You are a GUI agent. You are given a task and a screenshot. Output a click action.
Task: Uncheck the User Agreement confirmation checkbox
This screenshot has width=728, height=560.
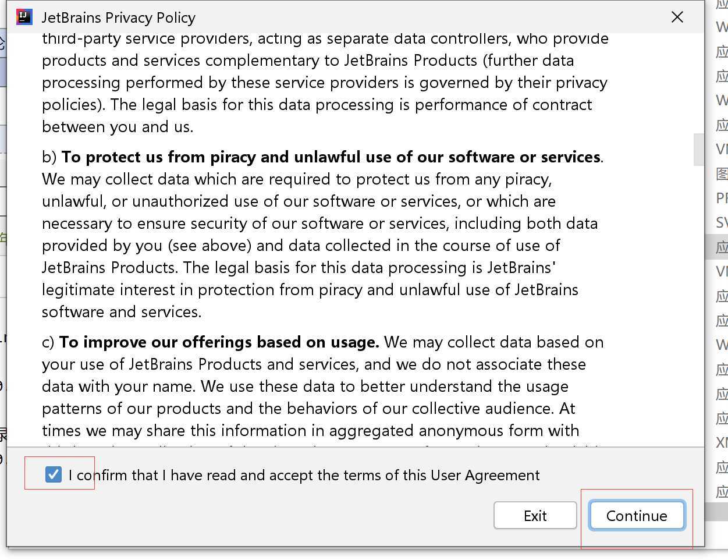point(54,474)
